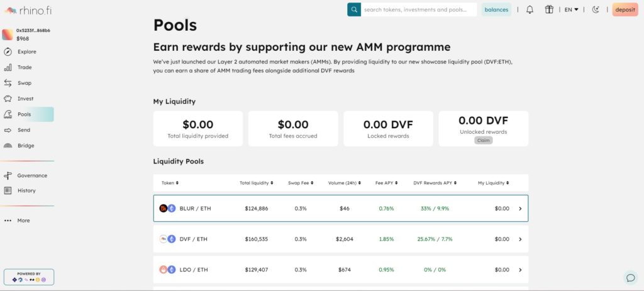644x291 pixels.
Task: Click $129,407 total liquidity value
Action: [x=257, y=270]
